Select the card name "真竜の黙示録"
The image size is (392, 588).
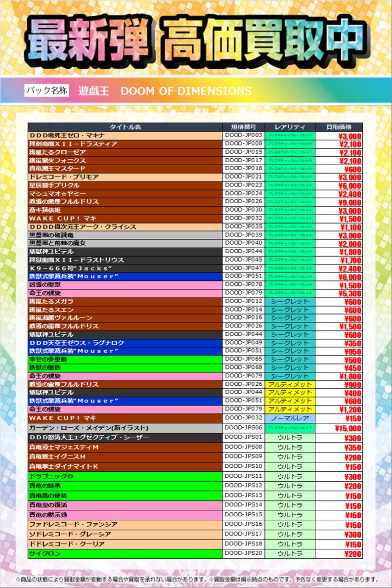tap(48, 515)
